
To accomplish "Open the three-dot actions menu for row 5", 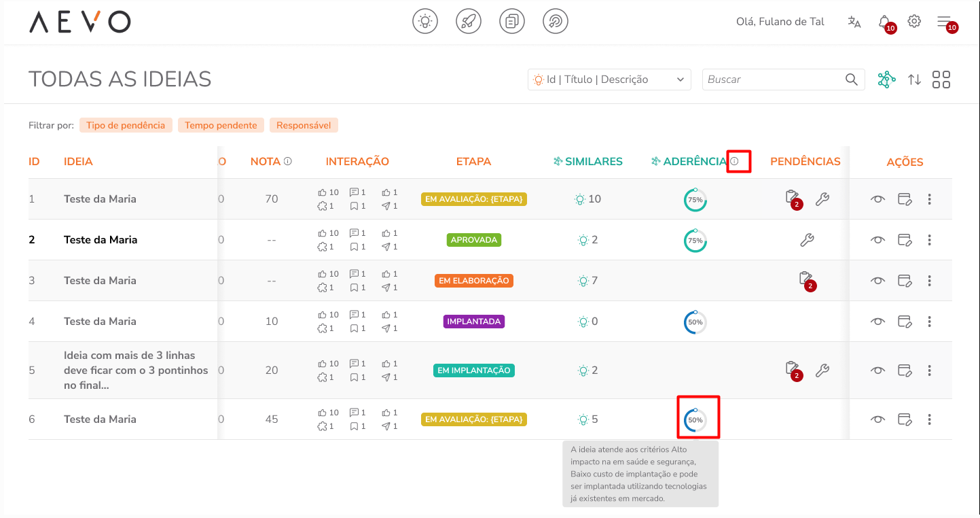I will [929, 370].
